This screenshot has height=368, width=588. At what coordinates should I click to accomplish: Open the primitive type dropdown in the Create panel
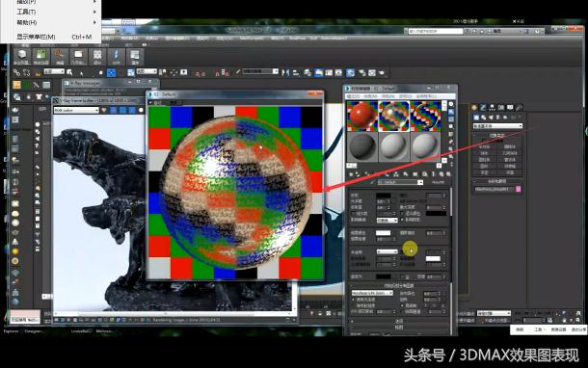click(497, 126)
